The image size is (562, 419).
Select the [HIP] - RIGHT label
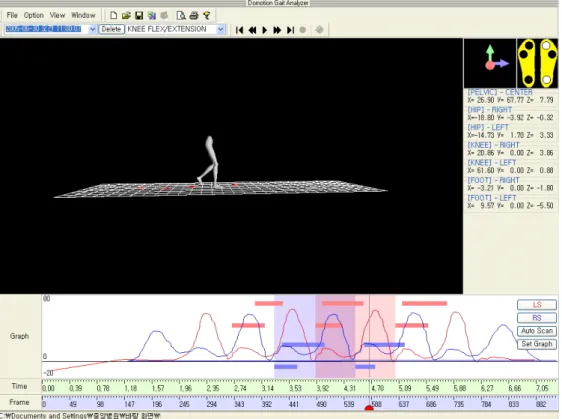490,110
